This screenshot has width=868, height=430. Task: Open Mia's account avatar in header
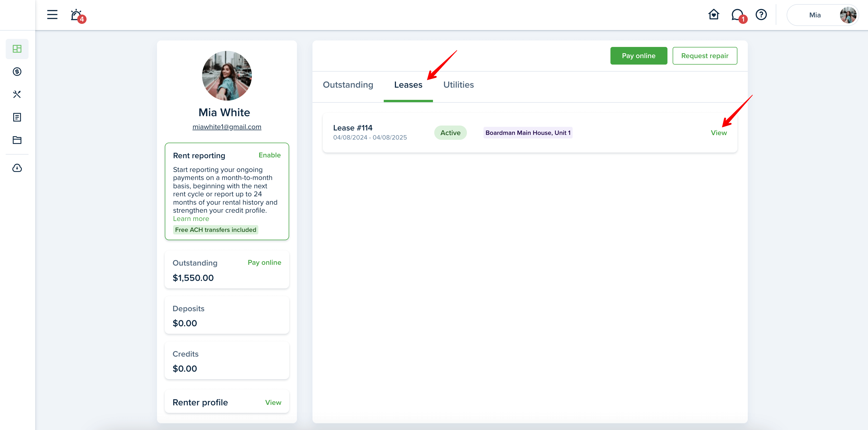click(x=848, y=15)
